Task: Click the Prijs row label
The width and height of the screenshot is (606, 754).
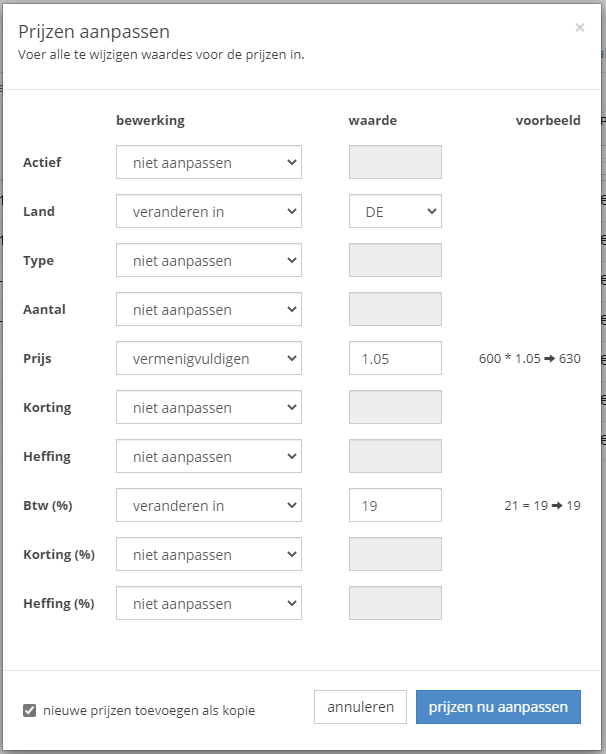Action: 37,359
